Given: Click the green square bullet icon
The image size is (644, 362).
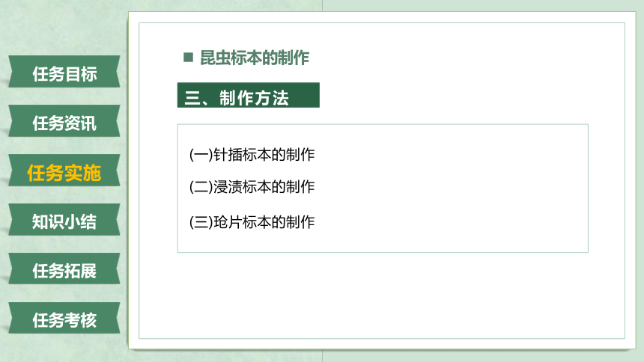Looking at the screenshot, I should [x=189, y=57].
